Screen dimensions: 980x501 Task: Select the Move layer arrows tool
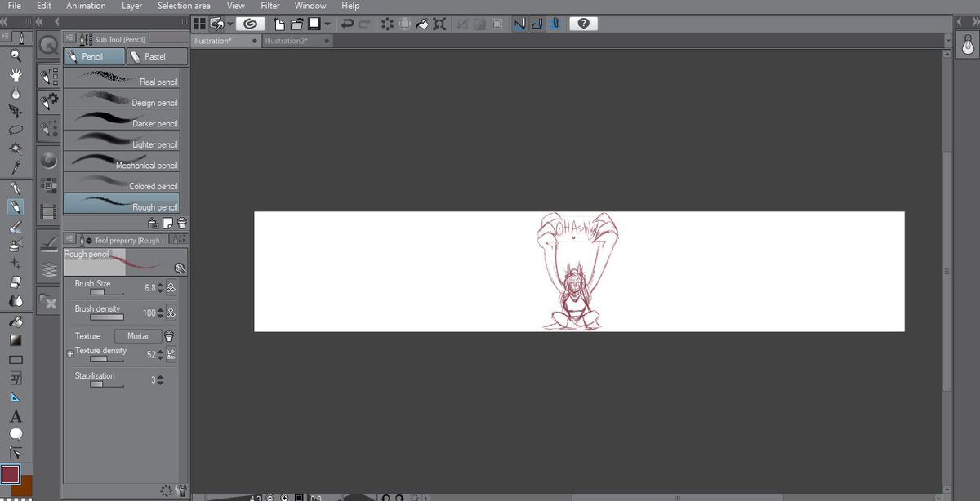[15, 111]
